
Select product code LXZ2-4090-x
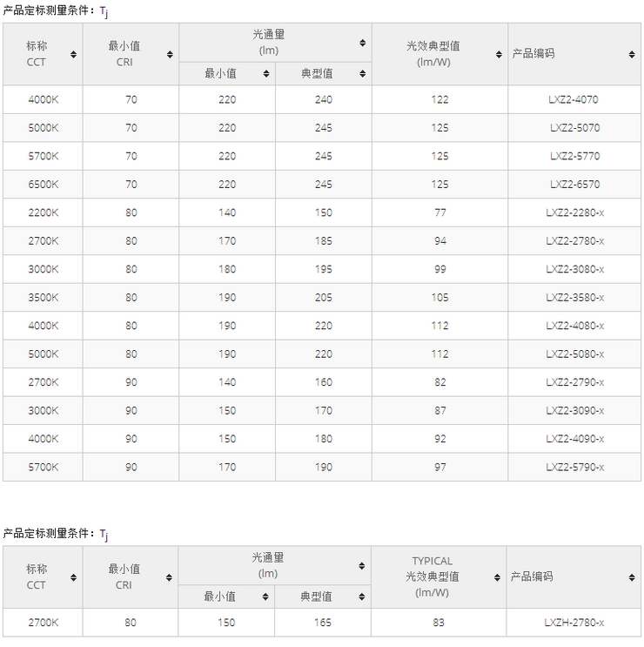(x=574, y=439)
